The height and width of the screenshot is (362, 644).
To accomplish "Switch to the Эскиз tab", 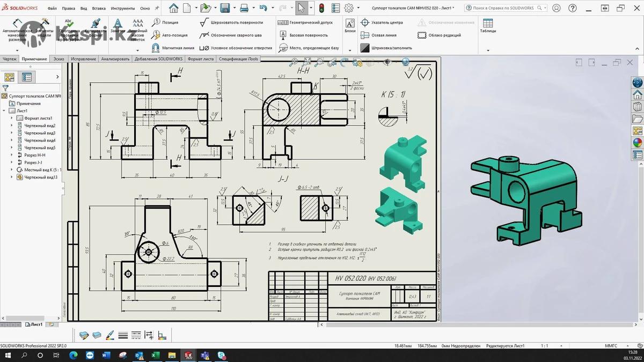I will point(58,59).
